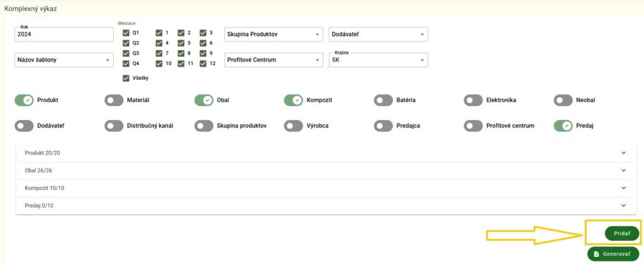Expand the Predaj 0/10 row

click(325, 206)
